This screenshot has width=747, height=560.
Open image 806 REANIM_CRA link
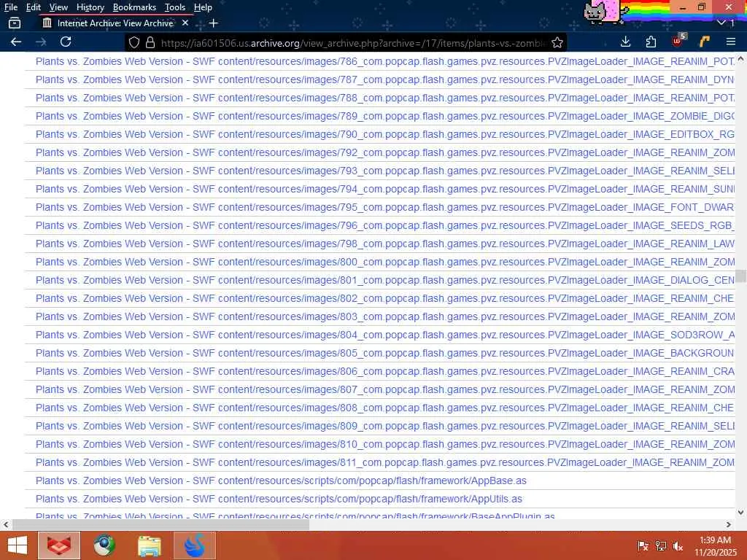[385, 371]
